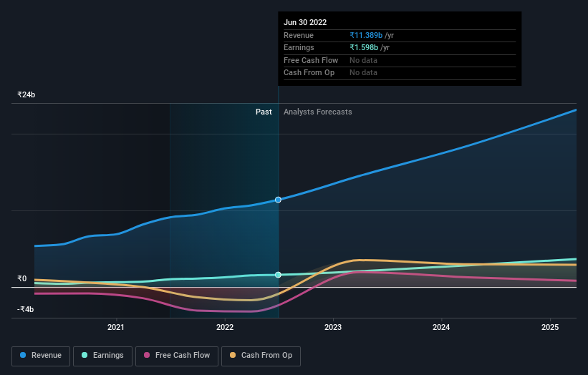Click the Earnings row label in tooltip
Viewport: 588px width, 375px height.
[x=299, y=47]
